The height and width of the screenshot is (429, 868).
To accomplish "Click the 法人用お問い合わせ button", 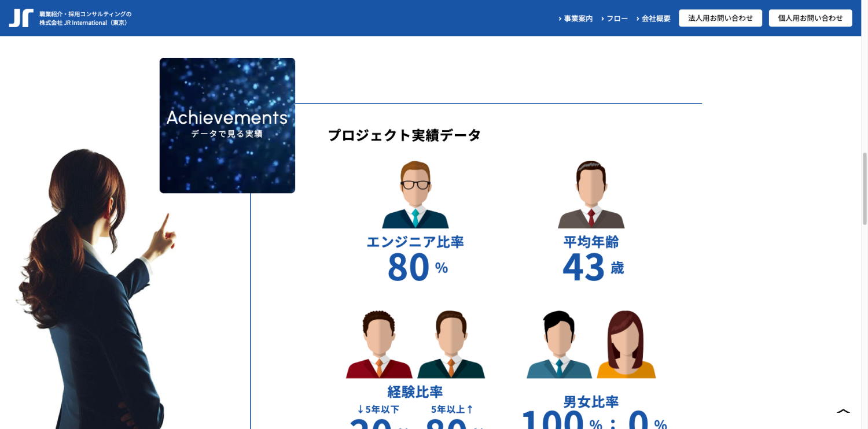I will 720,18.
